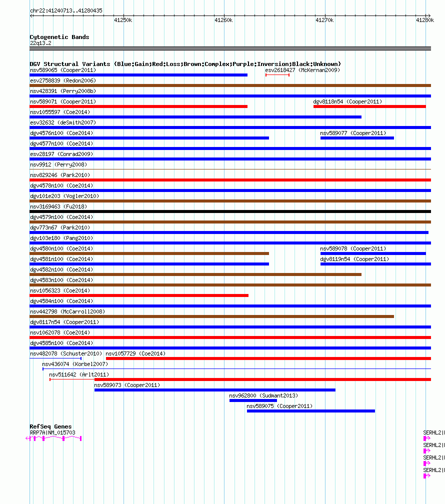
Task: Click dgv4580n100 (Coe2014) complex variant label
Action: tap(61, 249)
